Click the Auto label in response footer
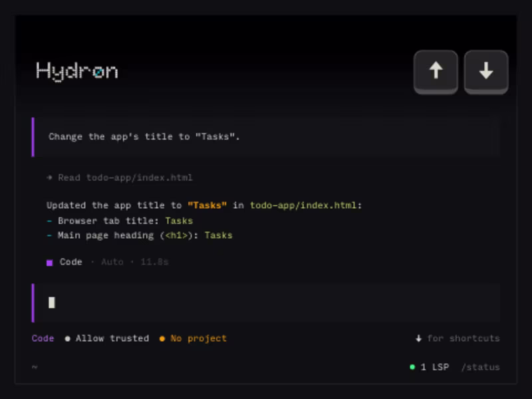 112,262
